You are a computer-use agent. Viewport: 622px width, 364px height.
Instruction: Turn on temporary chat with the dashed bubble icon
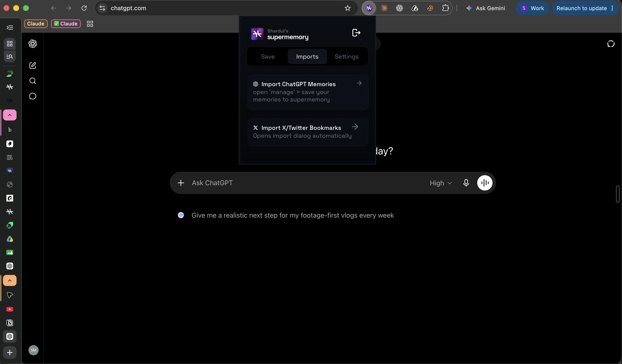(x=611, y=44)
